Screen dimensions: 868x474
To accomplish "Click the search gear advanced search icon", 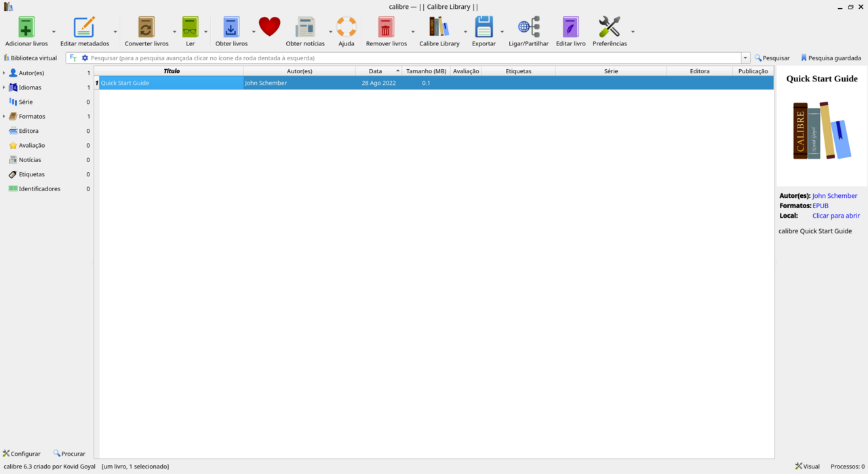I will pyautogui.click(x=85, y=58).
